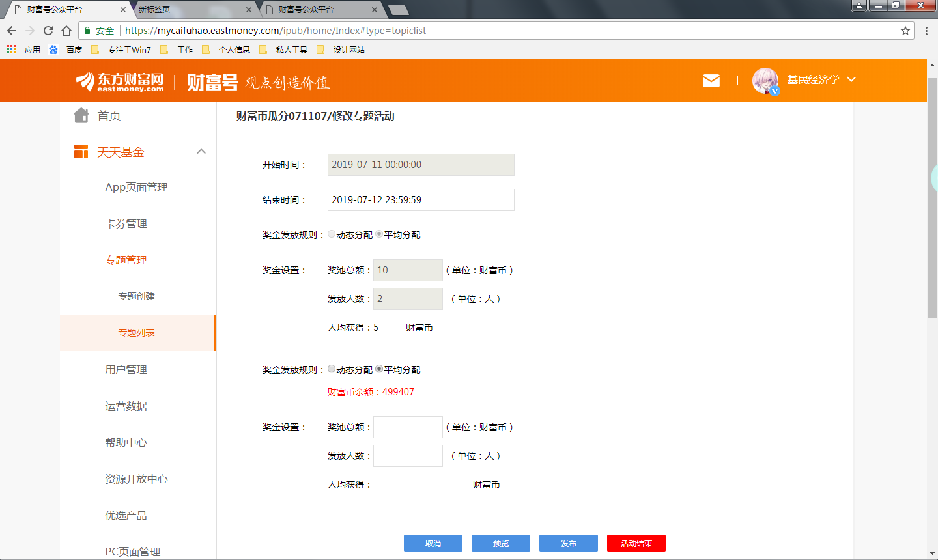Screen dimensions: 938x560
Task: Open the Apps grid shortcut in bookmarks bar
Action: 11,49
